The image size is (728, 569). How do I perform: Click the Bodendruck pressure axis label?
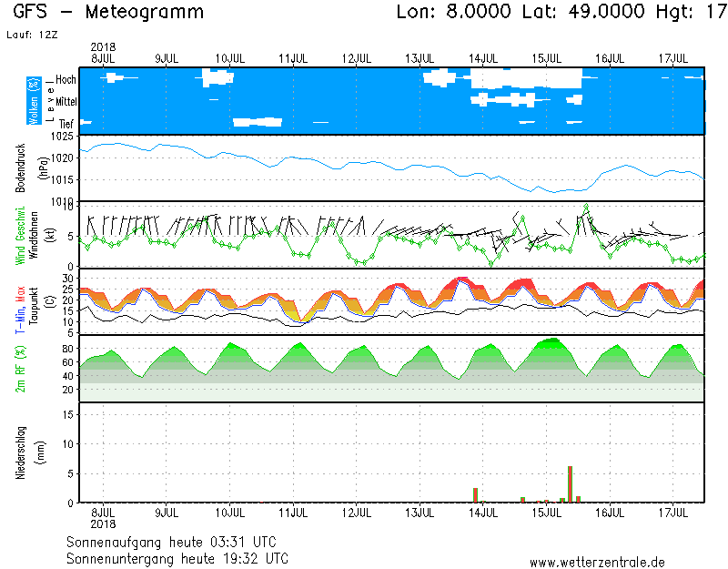click(x=20, y=168)
